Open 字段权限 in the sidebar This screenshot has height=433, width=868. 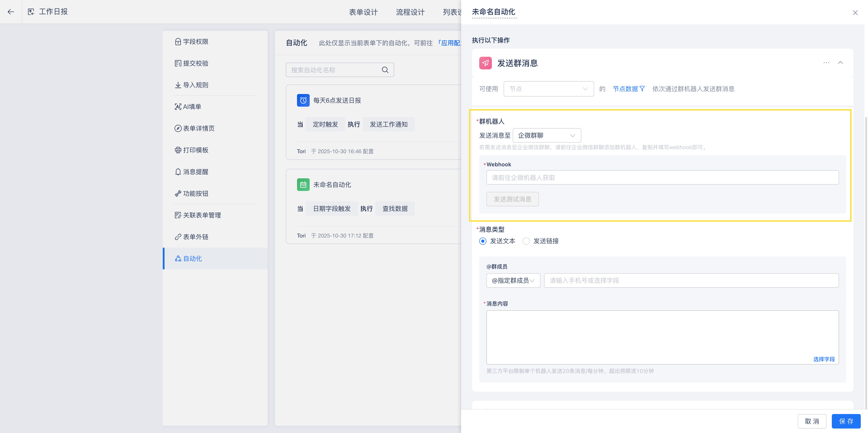pyautogui.click(x=215, y=41)
